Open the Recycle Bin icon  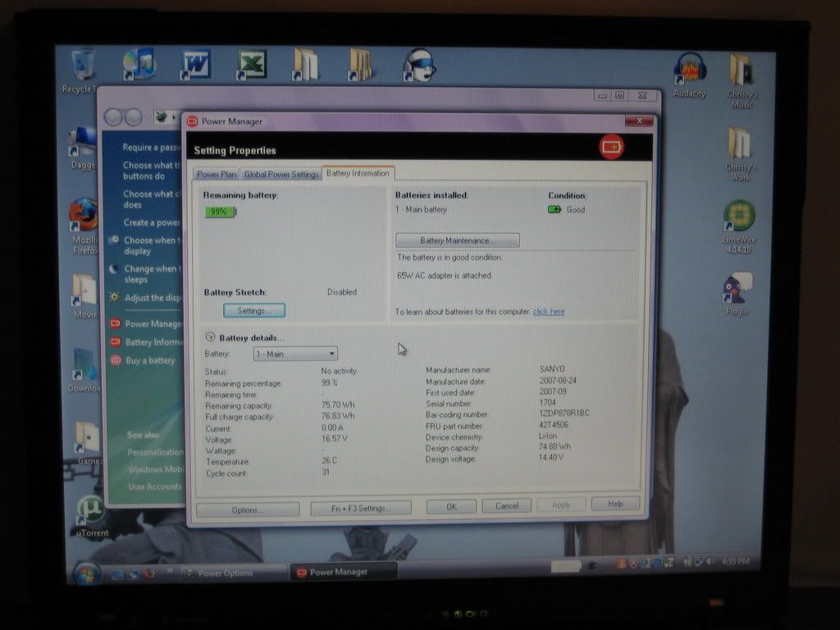pyautogui.click(x=82, y=66)
